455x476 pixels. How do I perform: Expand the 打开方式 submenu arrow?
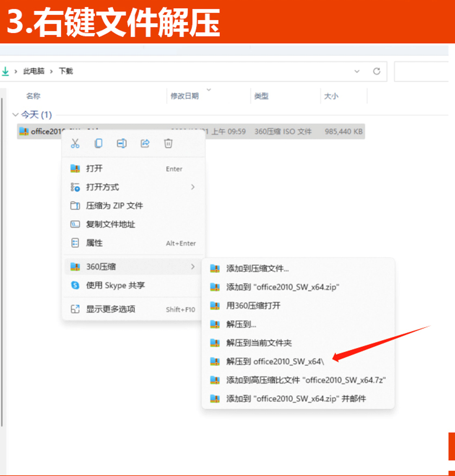193,187
